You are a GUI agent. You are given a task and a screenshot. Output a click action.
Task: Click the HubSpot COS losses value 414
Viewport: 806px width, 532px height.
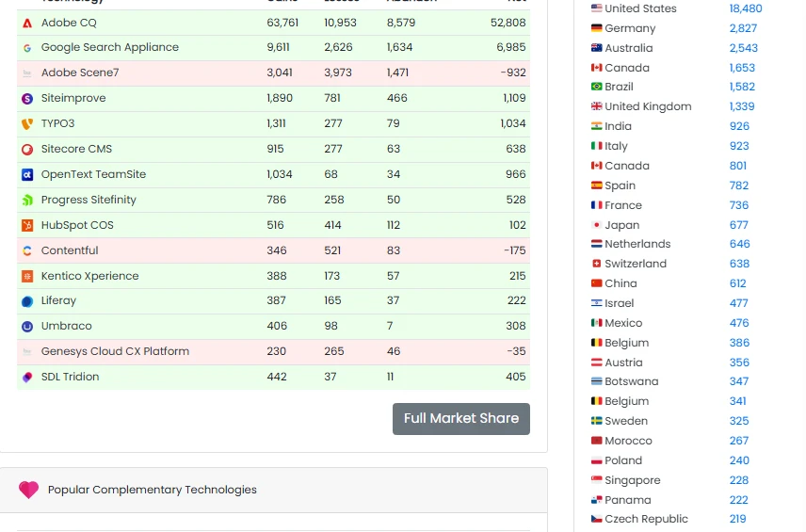click(x=332, y=225)
